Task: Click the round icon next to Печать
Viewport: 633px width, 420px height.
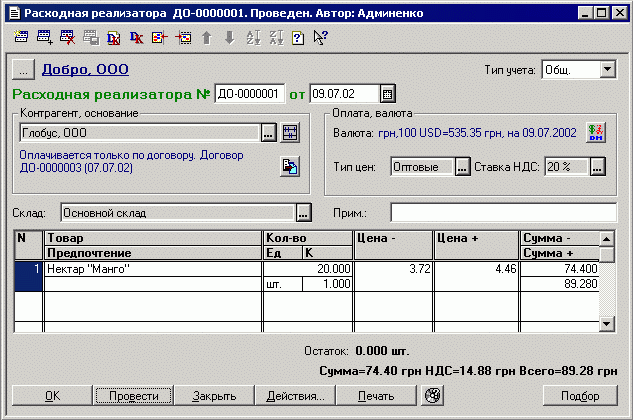Action: click(433, 395)
